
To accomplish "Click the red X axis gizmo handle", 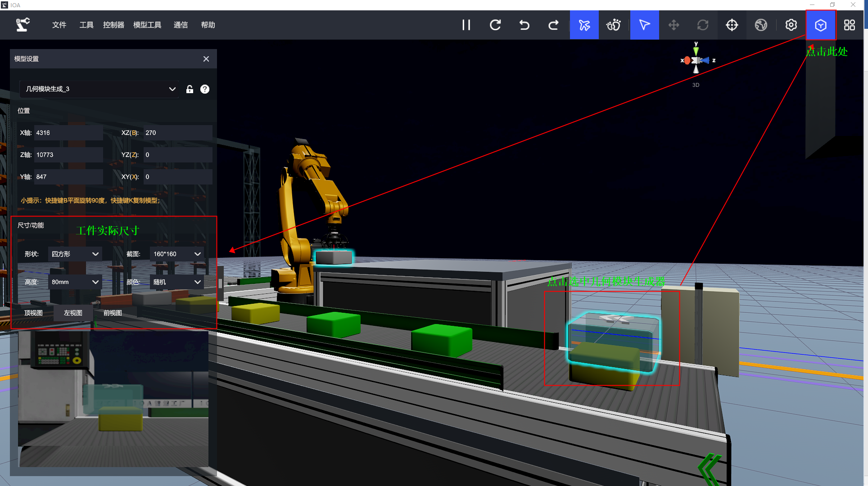I will tap(686, 60).
